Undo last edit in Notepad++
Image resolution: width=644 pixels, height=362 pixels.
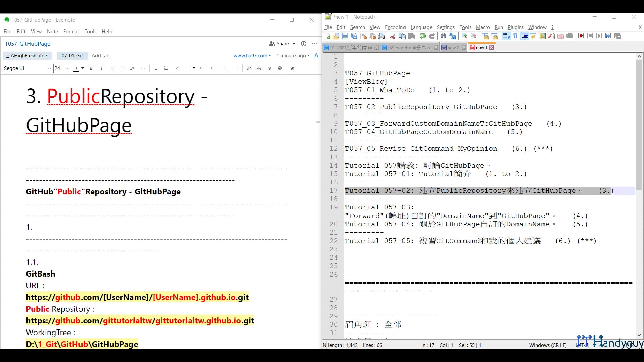pos(422,36)
